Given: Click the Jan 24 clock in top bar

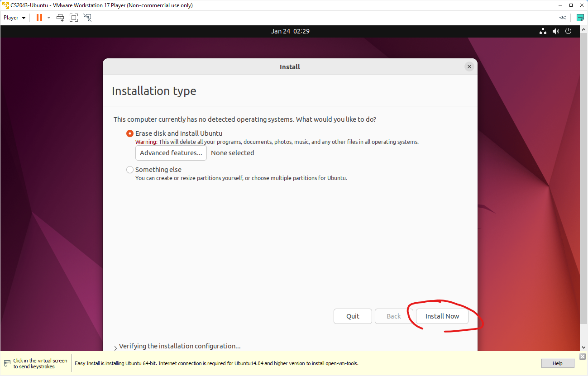Looking at the screenshot, I should click(x=290, y=31).
